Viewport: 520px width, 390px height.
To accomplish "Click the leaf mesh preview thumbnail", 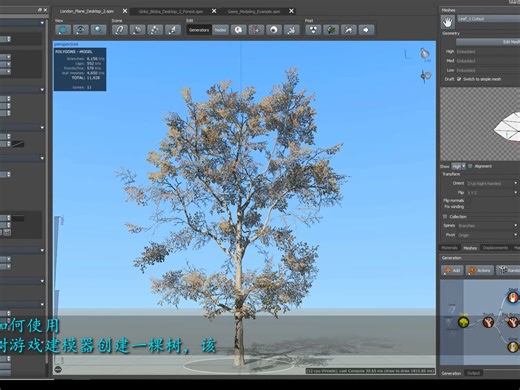I will 480,125.
